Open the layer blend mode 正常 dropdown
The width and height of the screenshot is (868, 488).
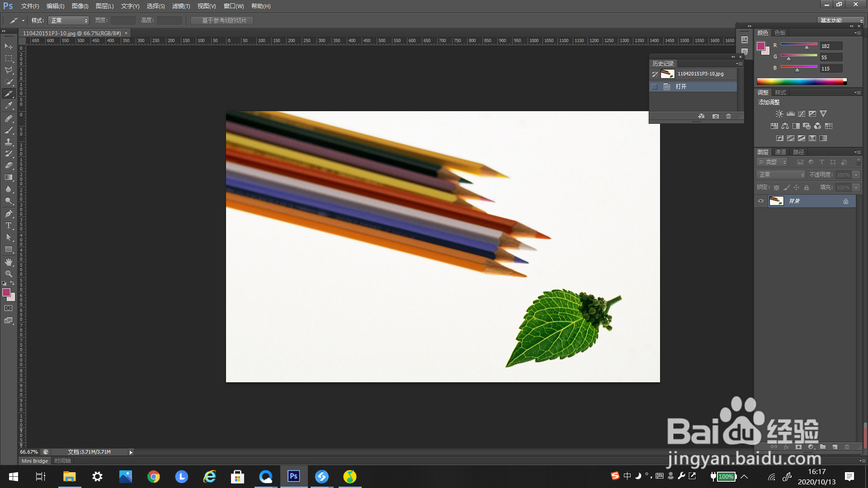781,175
